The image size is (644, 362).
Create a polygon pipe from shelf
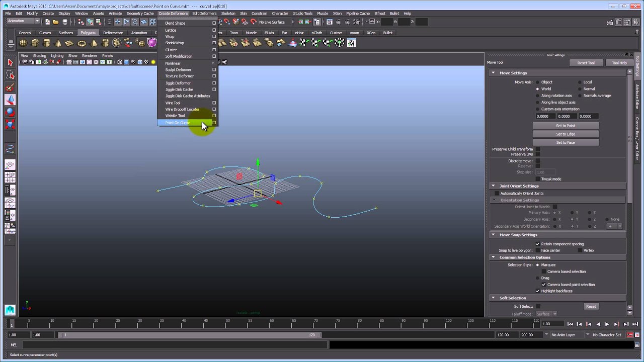pyautogui.click(x=105, y=43)
